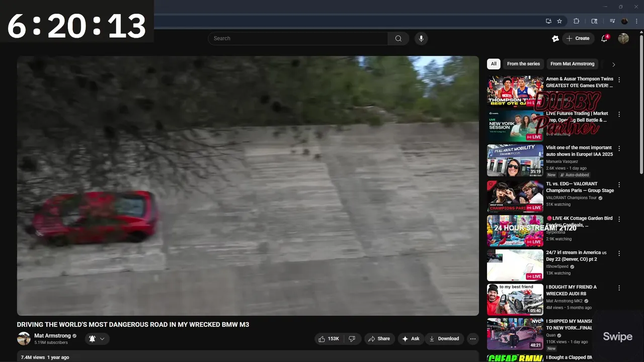
Task: Click inside the YouTube search field
Action: (298, 38)
